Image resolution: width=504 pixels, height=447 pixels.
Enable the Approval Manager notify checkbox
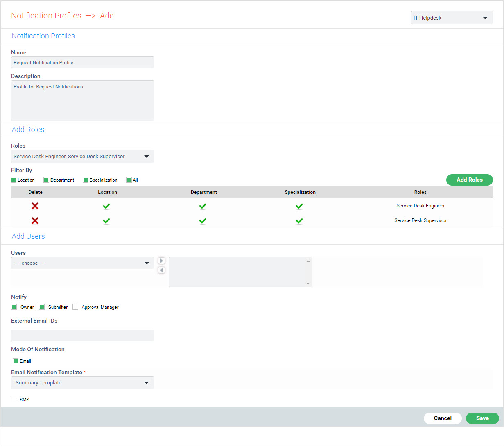tap(75, 307)
